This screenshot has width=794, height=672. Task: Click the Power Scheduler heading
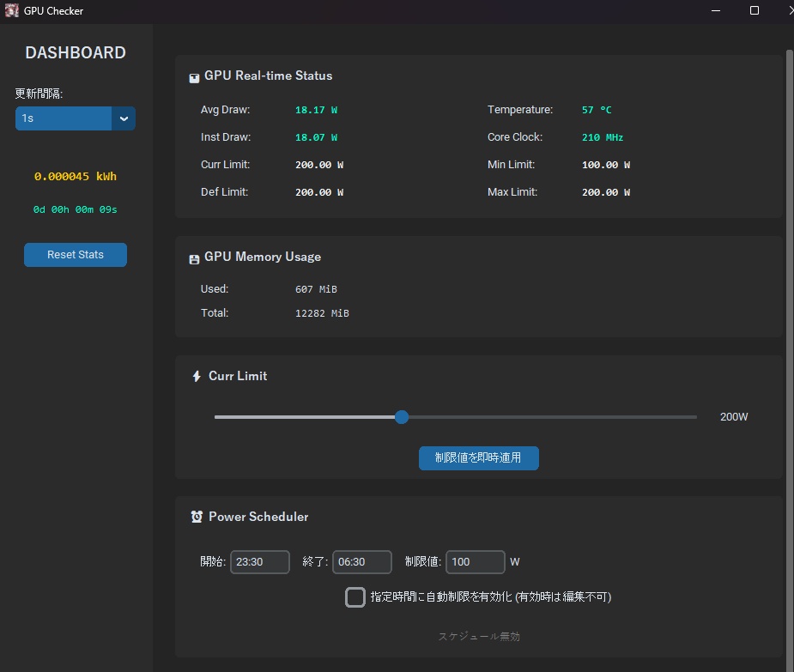click(258, 517)
